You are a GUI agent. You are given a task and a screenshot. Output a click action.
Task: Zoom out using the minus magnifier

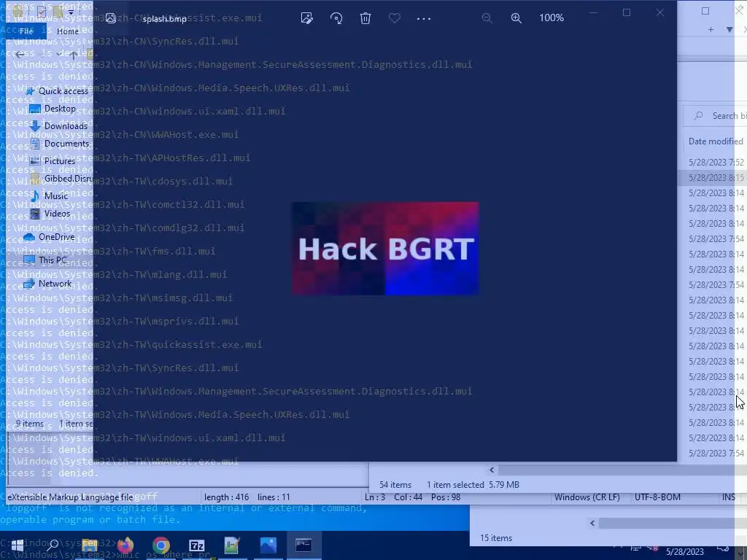pos(487,18)
